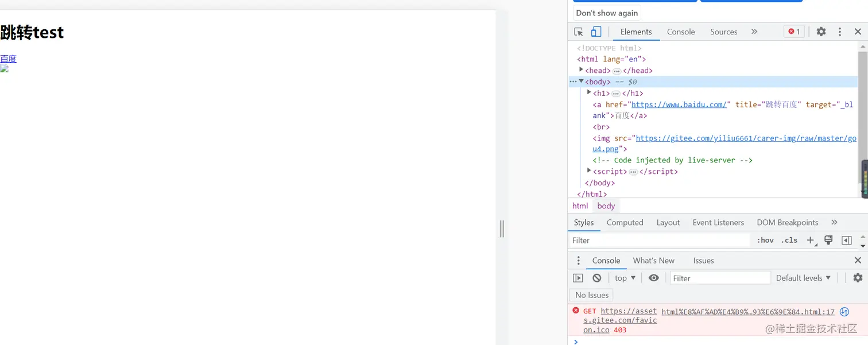
Task: Click the ellipsis inside the script tag
Action: pos(633,172)
